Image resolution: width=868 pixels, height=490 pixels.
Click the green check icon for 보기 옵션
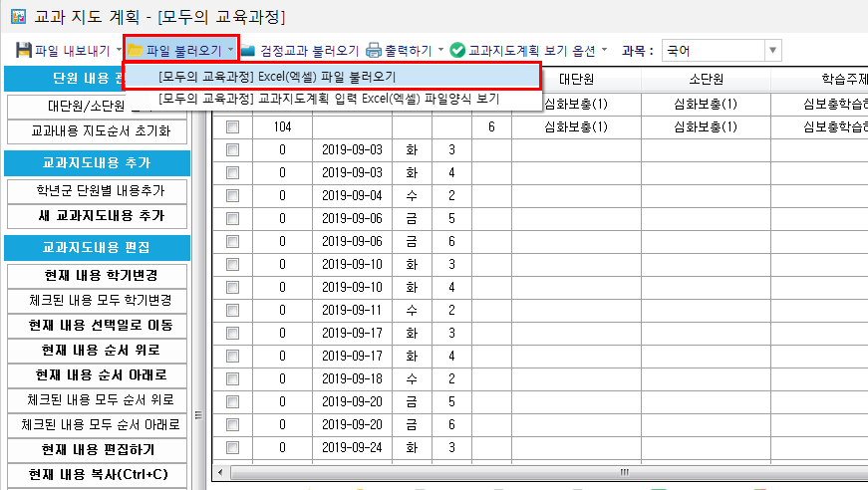(x=457, y=51)
